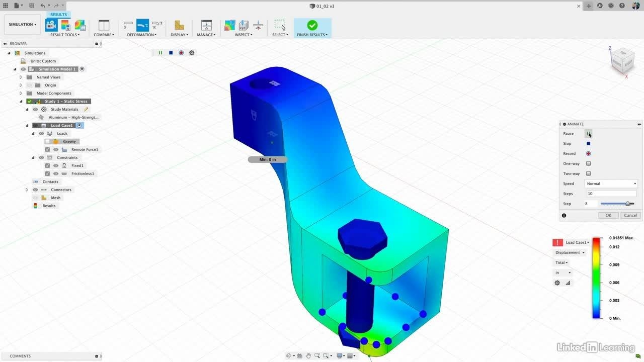Click the Display toolbar icon

tap(179, 25)
